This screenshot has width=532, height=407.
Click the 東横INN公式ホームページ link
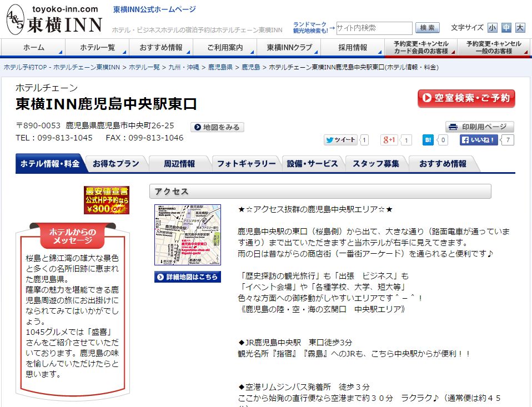tap(154, 9)
